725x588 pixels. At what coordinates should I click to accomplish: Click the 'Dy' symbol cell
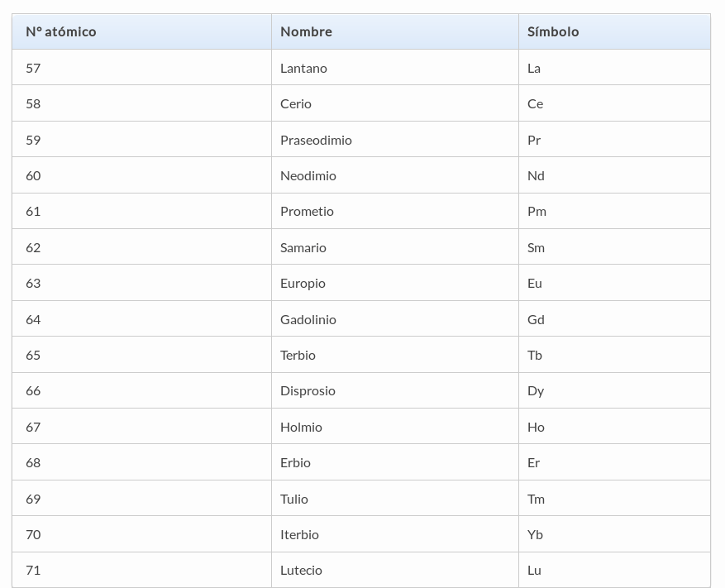coord(614,390)
